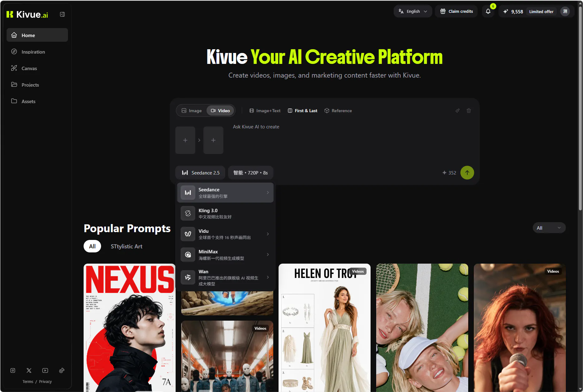Click the Kivue.ai logo
This screenshot has width=583, height=392.
[x=27, y=14]
